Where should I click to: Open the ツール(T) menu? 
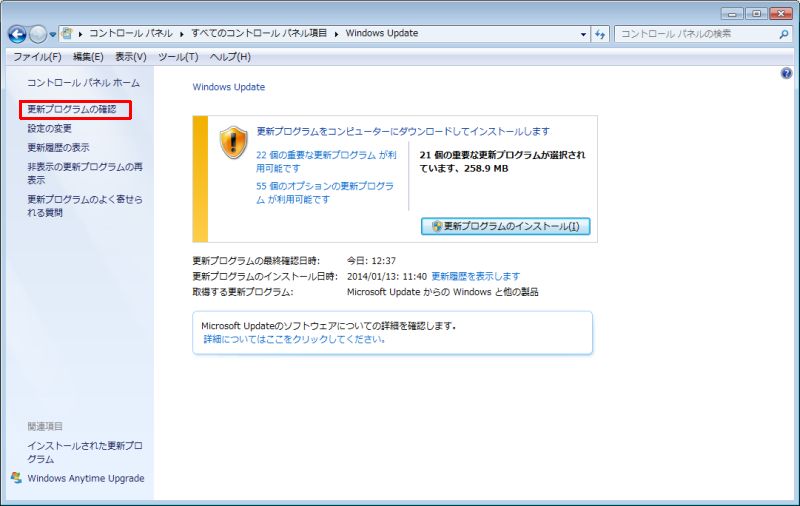coord(178,57)
